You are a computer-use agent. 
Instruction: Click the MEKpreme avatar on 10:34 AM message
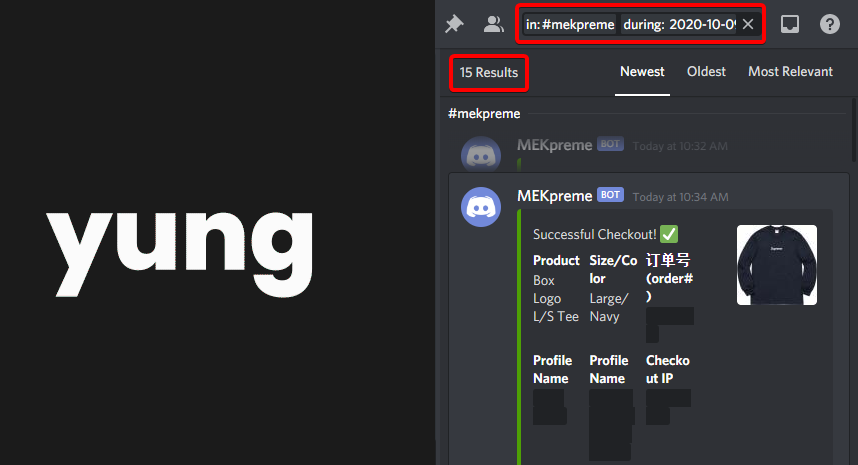481,207
